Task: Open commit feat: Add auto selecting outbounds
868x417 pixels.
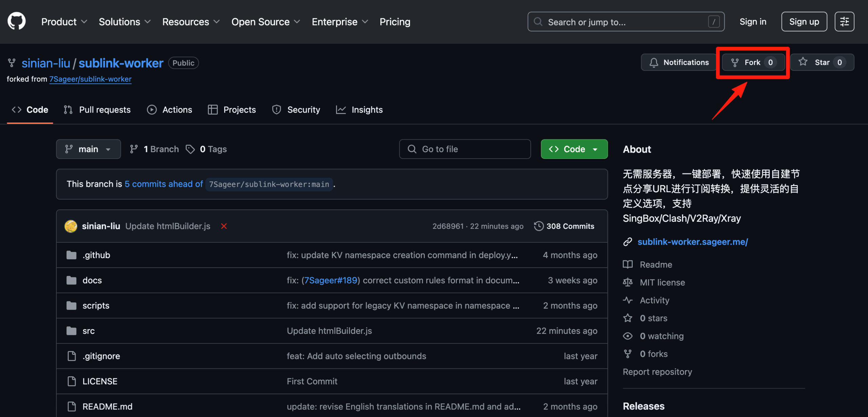Action: pos(356,356)
